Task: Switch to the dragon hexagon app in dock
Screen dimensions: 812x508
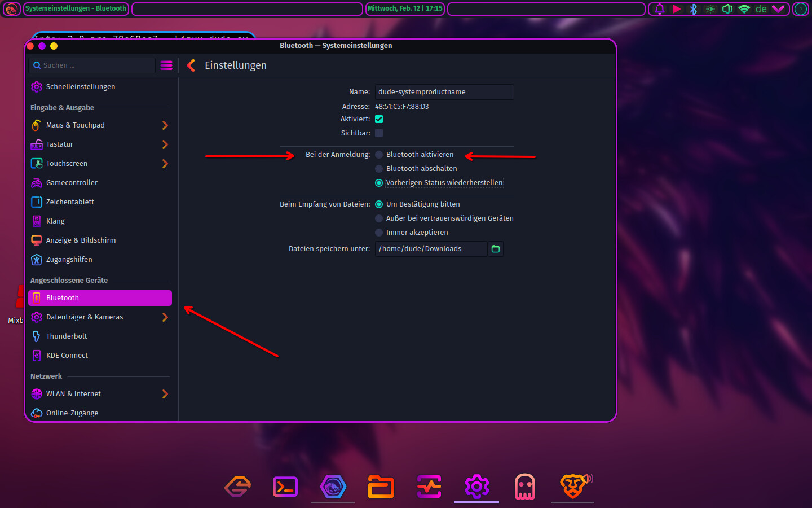Action: tap(333, 487)
